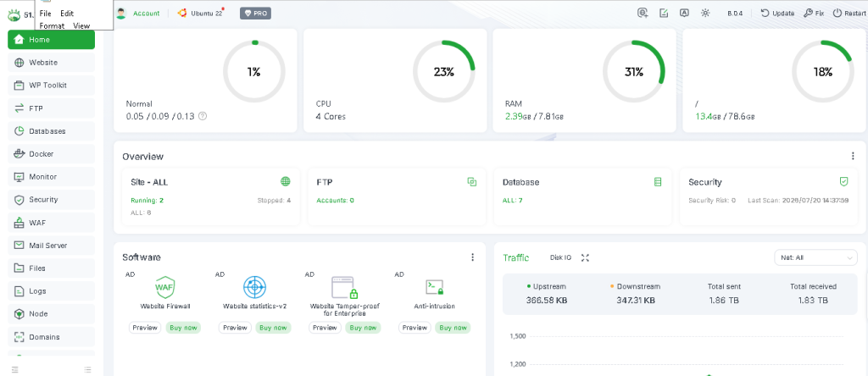Viewport: 868px width, 376px height.
Task: Select the Traffic tab
Action: click(x=516, y=257)
